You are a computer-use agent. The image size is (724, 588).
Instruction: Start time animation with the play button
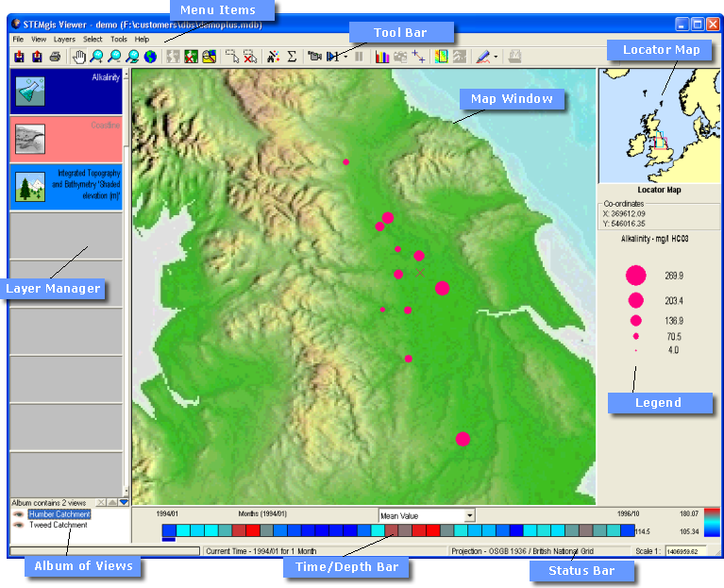[x=332, y=57]
